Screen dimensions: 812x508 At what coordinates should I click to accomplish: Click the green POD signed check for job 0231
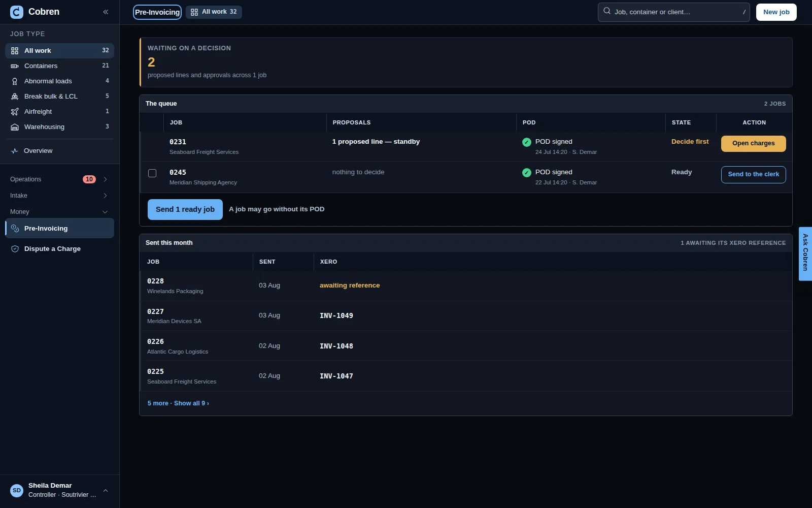pos(527,142)
